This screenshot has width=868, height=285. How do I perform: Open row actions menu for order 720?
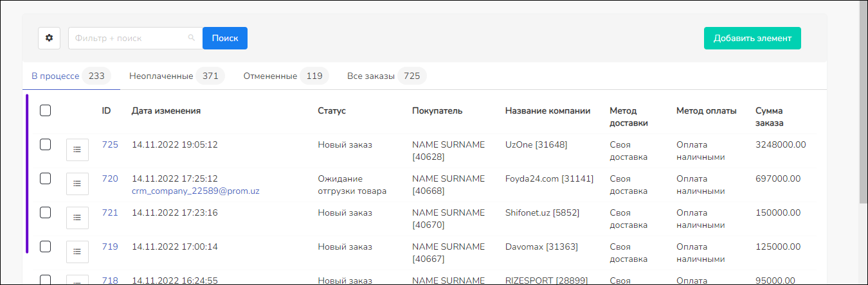tap(77, 184)
